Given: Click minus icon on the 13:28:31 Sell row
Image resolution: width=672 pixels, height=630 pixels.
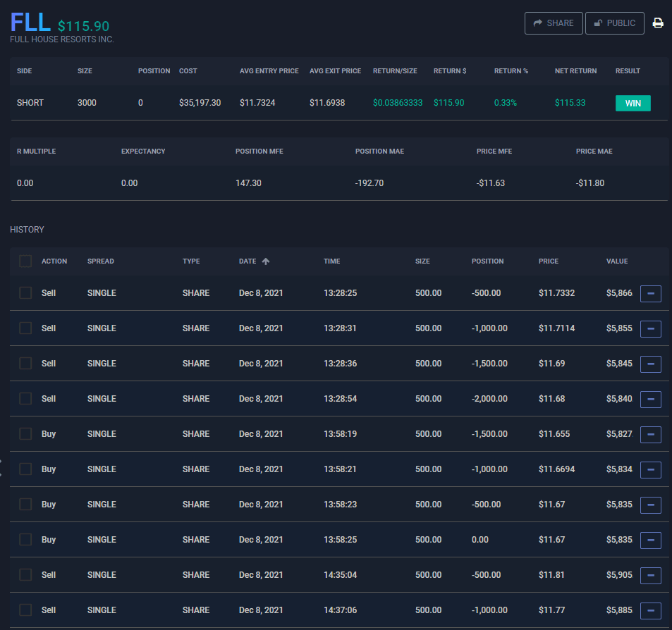Looking at the screenshot, I should (650, 328).
